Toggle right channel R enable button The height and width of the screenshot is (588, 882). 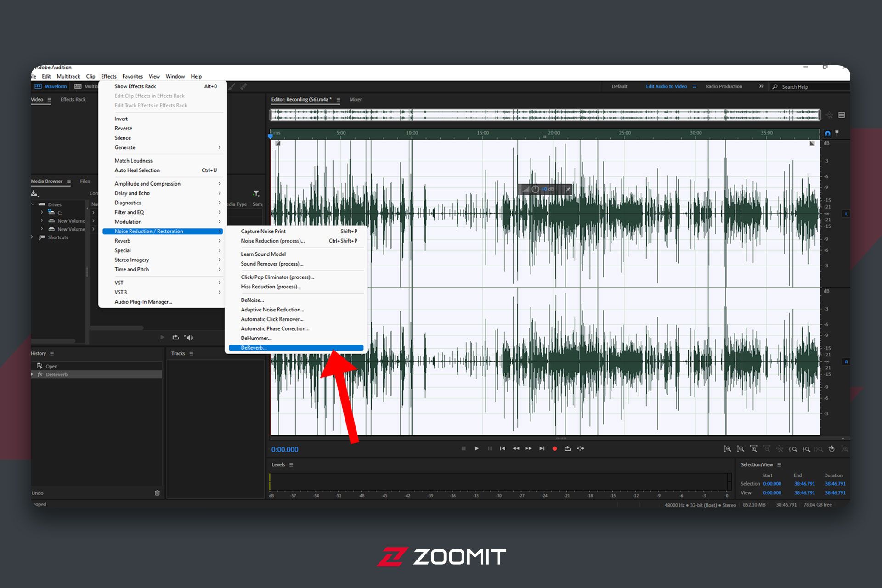[846, 362]
